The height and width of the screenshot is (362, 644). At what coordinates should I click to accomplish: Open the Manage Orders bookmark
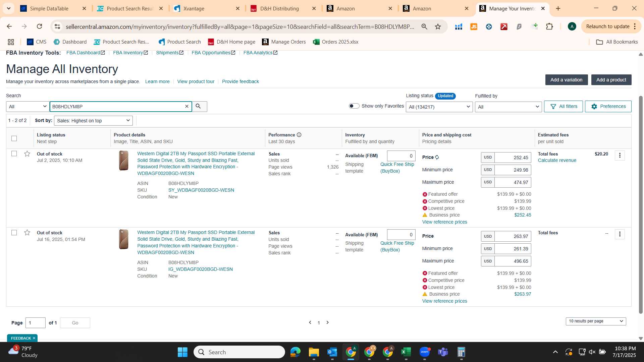pyautogui.click(x=284, y=42)
